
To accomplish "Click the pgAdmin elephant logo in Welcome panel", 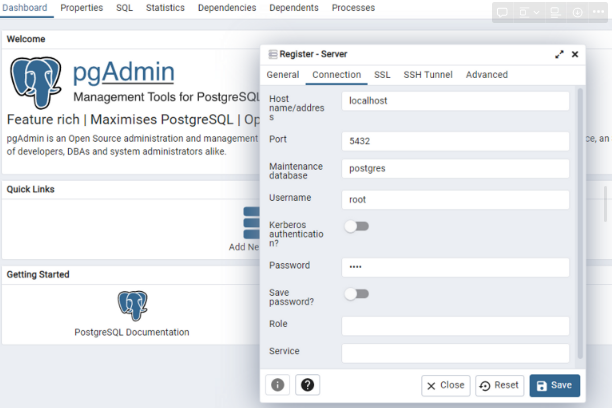I will [36, 82].
